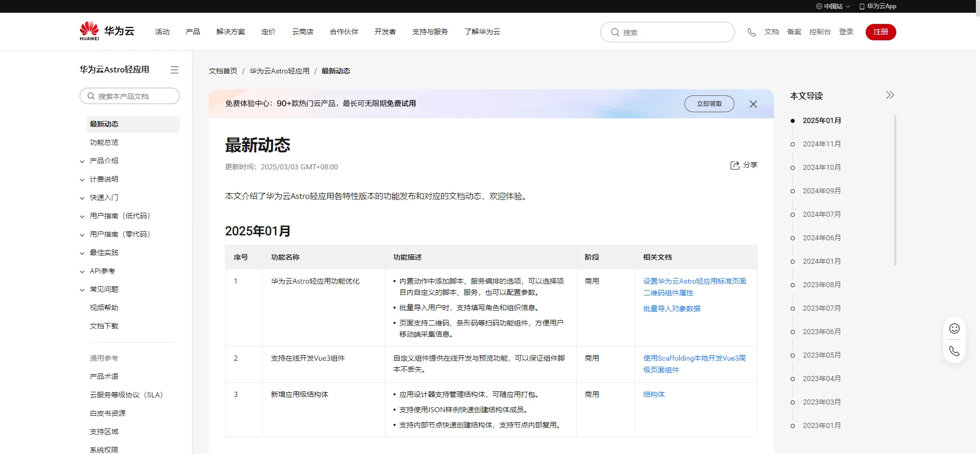
Task: Open the 产品 menu
Action: click(193, 32)
